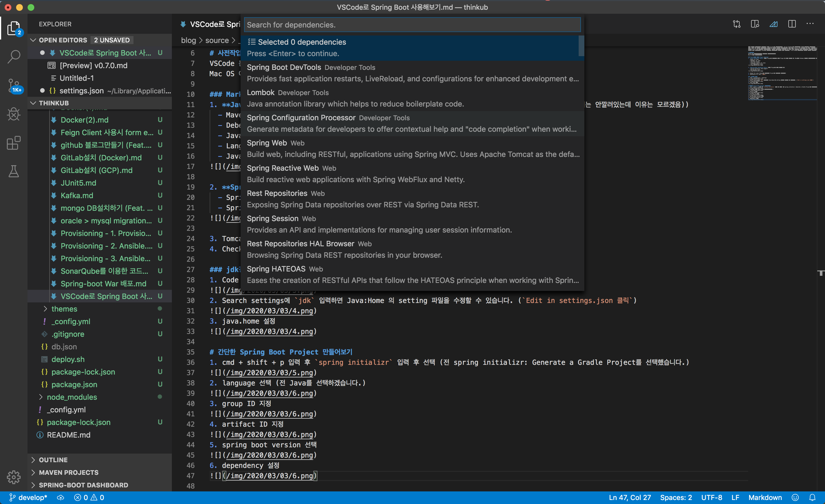Open settings.json in open editors
Viewport: 825px width, 504px height.
point(100,91)
